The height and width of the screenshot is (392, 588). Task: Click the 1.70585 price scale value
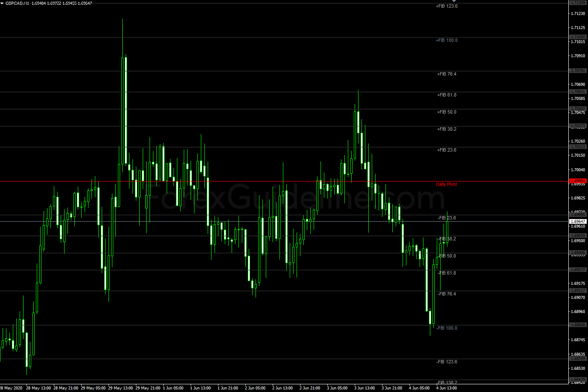[x=578, y=99]
